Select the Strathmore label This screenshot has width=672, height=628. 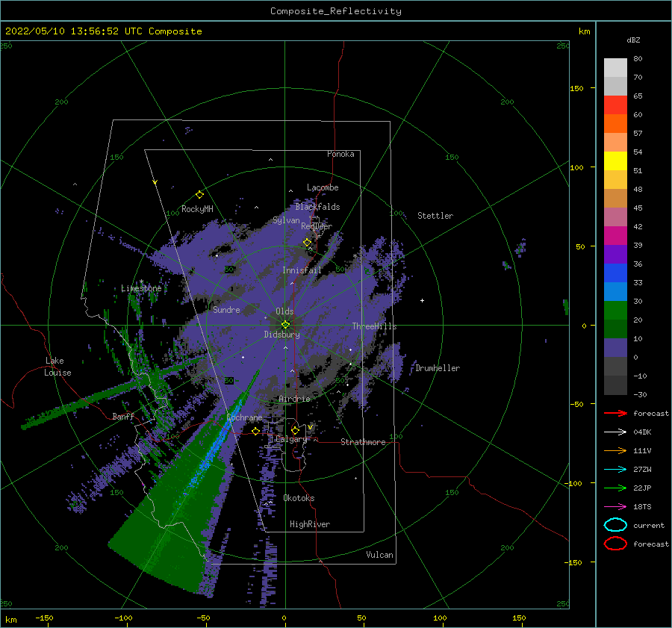[363, 442]
